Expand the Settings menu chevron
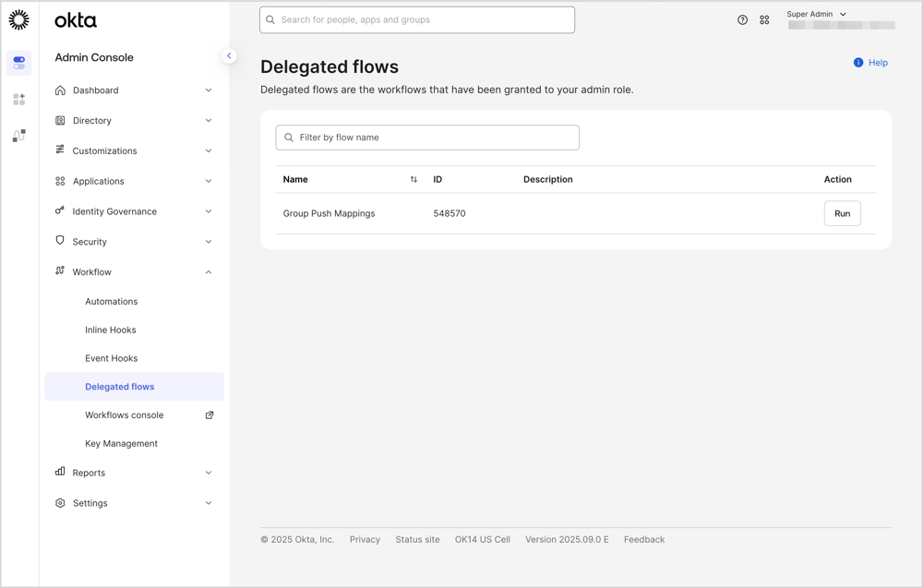The image size is (923, 588). pos(209,503)
